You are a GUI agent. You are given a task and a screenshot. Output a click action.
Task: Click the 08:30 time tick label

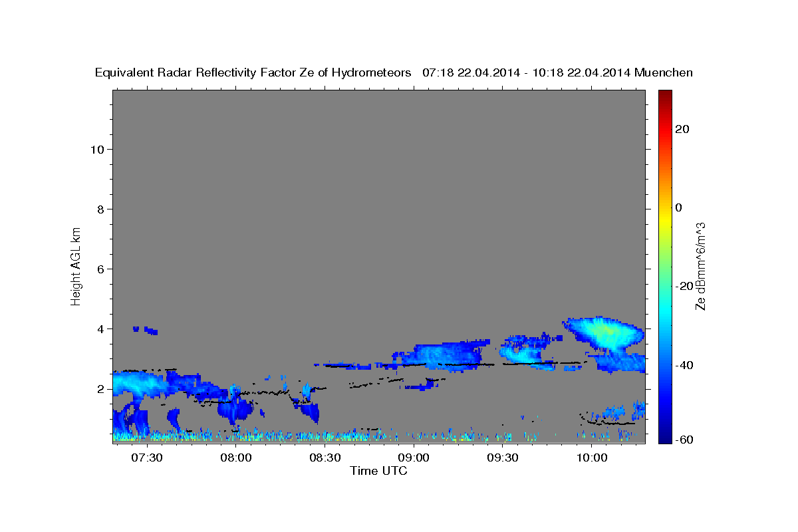(325, 458)
